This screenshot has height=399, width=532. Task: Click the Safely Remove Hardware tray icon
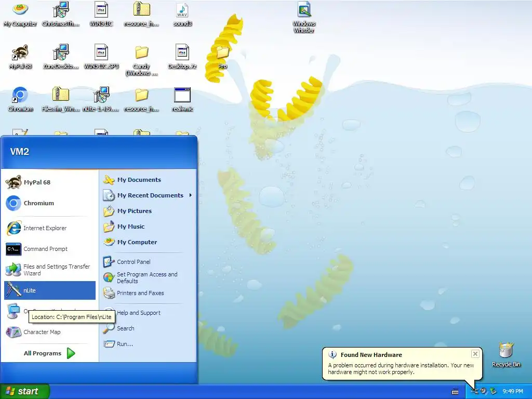tap(493, 391)
